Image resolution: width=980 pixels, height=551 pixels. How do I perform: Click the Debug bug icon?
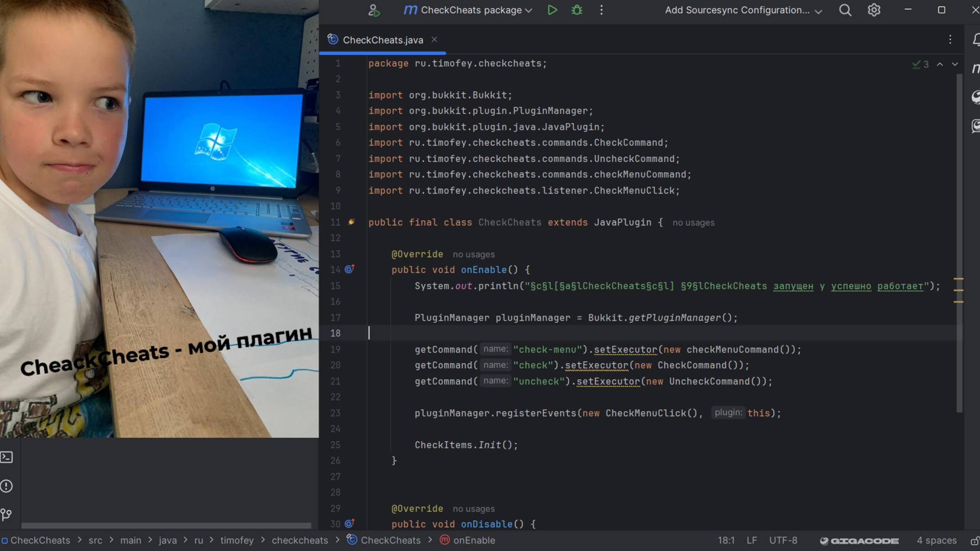(x=577, y=10)
